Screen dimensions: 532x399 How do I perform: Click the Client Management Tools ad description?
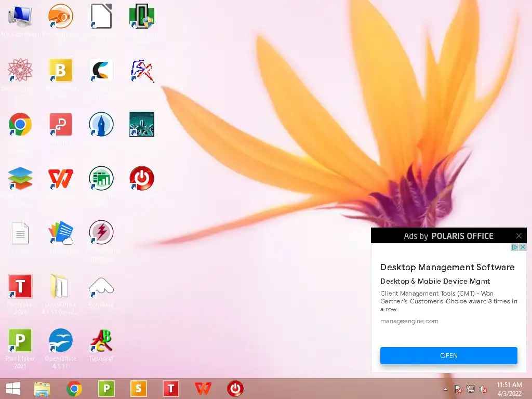448,301
